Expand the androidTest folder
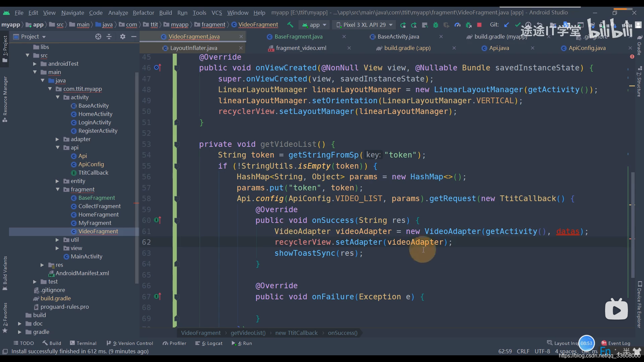This screenshot has width=644, height=362. tap(35, 64)
